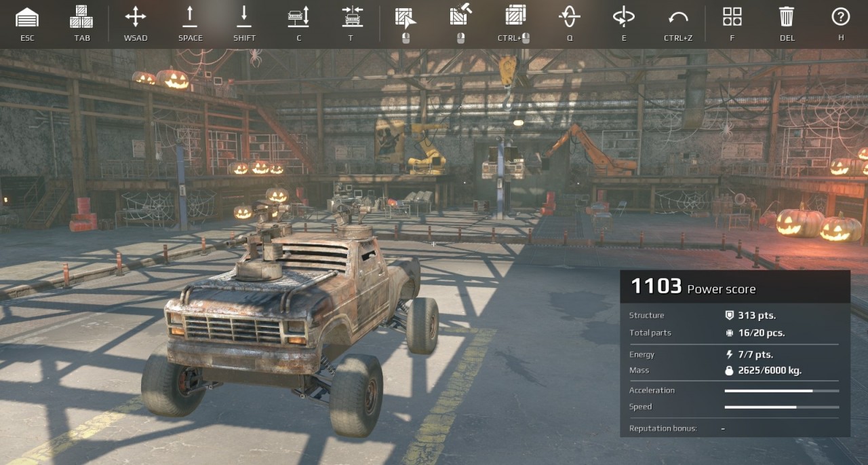This screenshot has width=868, height=465.
Task: Toggle vehicle height icon labeled C
Action: point(298,17)
